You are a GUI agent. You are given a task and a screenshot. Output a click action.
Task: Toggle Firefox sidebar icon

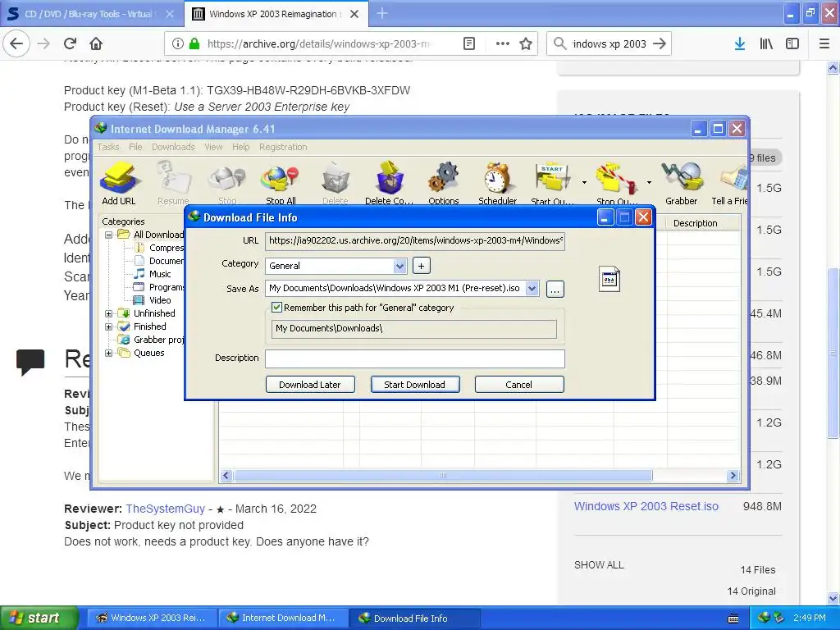tap(792, 43)
